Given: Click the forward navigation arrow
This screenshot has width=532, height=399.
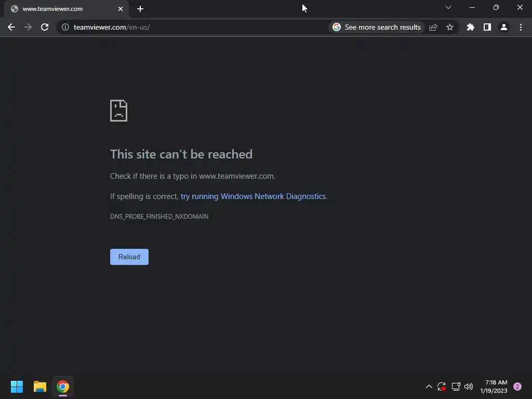Looking at the screenshot, I should 28,27.
